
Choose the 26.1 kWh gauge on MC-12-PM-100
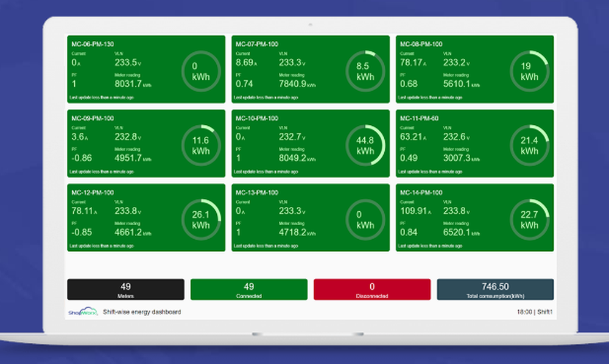[201, 219]
